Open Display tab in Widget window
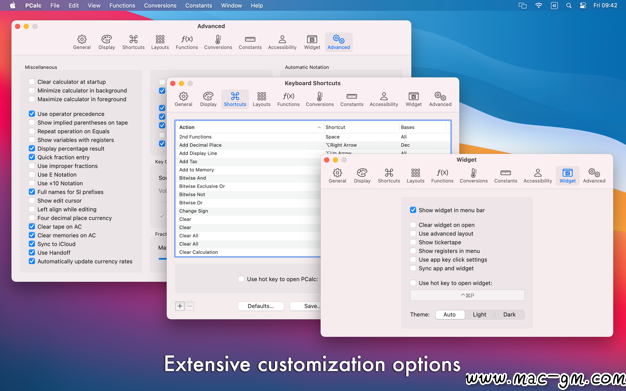 pos(362,176)
